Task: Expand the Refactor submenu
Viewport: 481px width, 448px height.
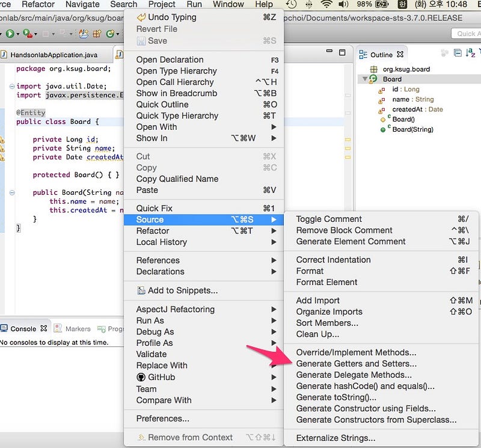Action: click(x=204, y=231)
